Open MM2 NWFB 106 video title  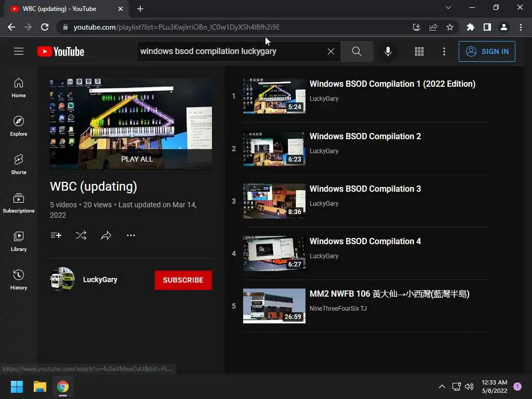[390, 294]
